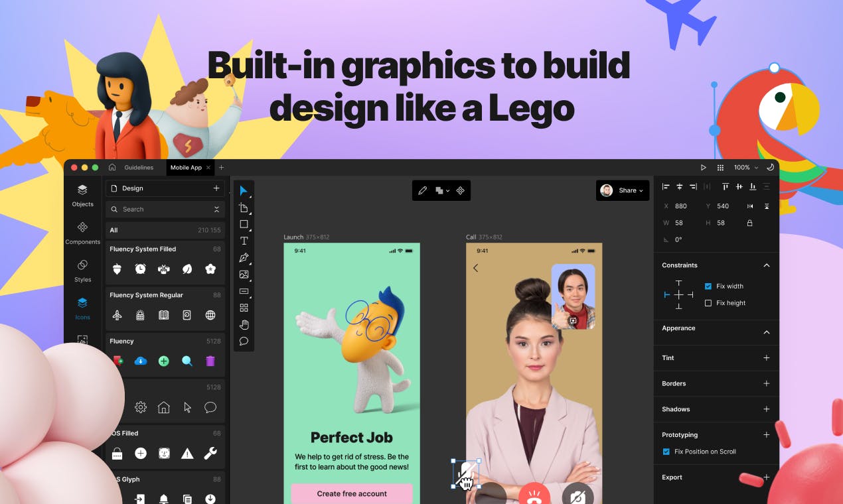Click the red end call button
This screenshot has width=843, height=504.
click(534, 494)
